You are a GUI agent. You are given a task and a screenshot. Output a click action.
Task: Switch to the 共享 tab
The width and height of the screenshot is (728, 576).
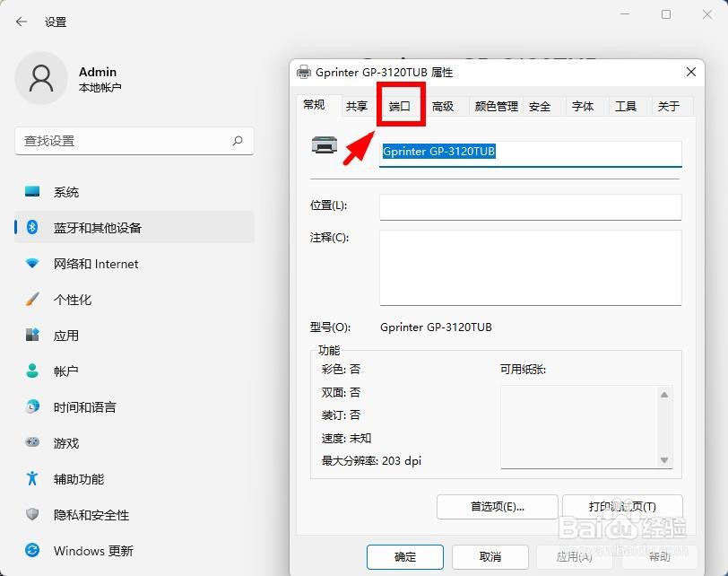pos(357,107)
